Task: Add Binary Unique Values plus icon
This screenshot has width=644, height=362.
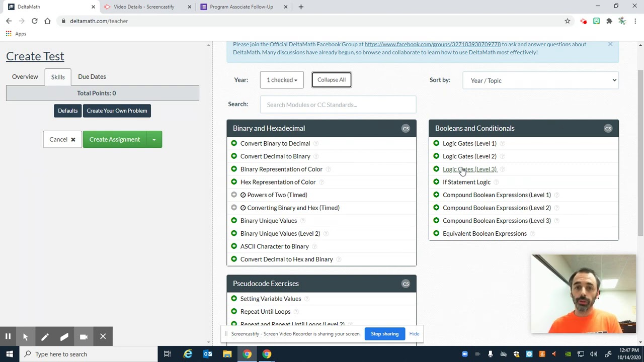Action: click(x=234, y=220)
